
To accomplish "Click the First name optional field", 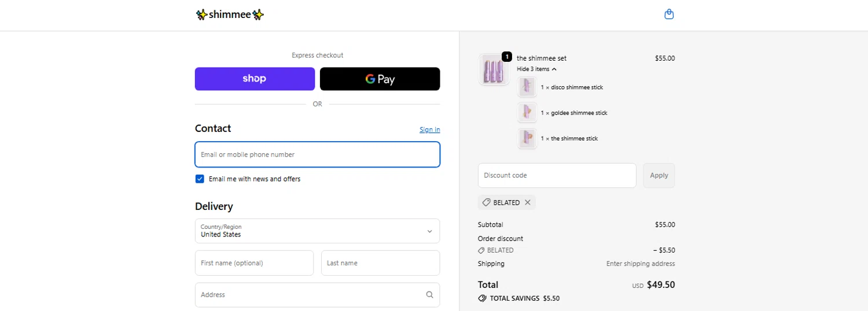I will coord(254,263).
